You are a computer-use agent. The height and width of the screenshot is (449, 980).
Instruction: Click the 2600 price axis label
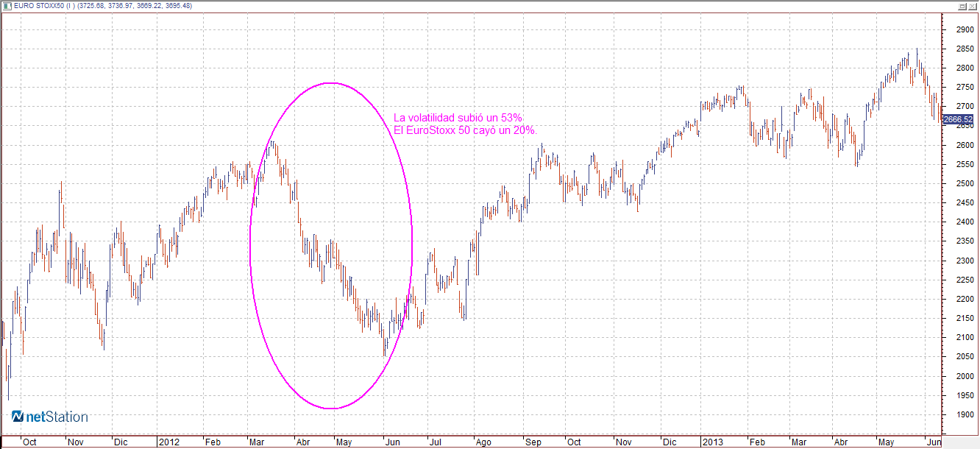[x=964, y=145]
